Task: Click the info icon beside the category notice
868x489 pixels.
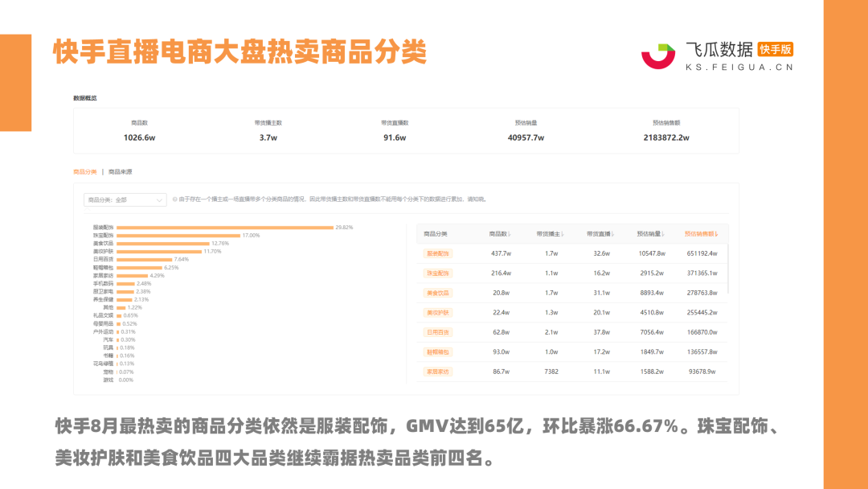Action: pyautogui.click(x=175, y=199)
